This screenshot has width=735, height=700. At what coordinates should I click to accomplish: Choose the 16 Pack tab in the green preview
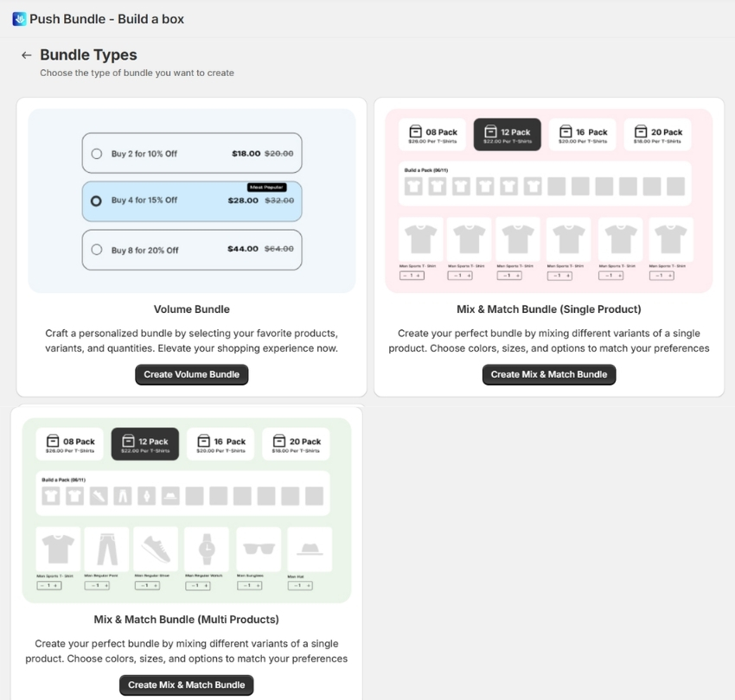point(220,444)
